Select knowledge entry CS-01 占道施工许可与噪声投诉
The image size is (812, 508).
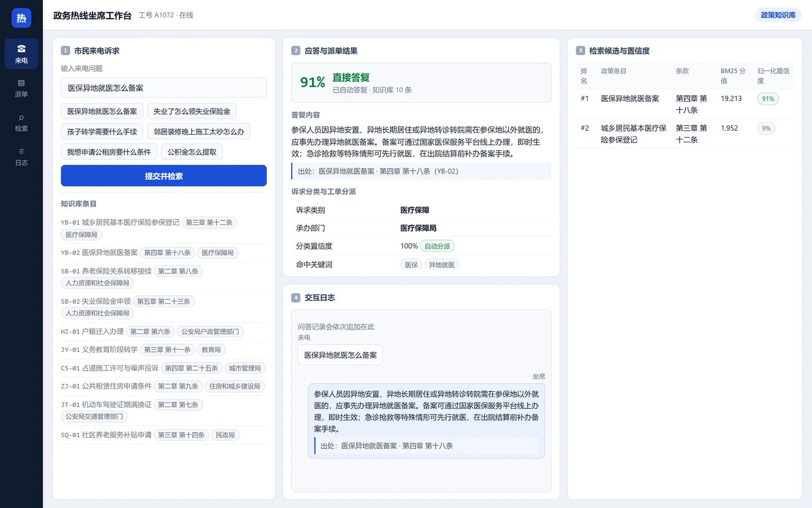coord(164,368)
